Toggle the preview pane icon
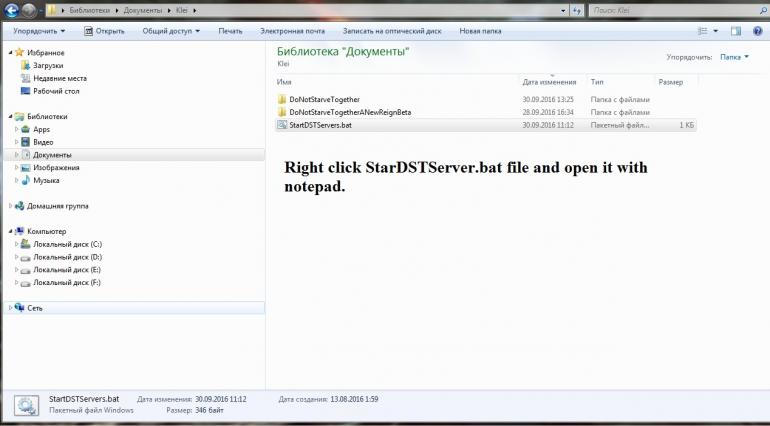Image resolution: width=770 pixels, height=426 pixels. pyautogui.click(x=736, y=30)
